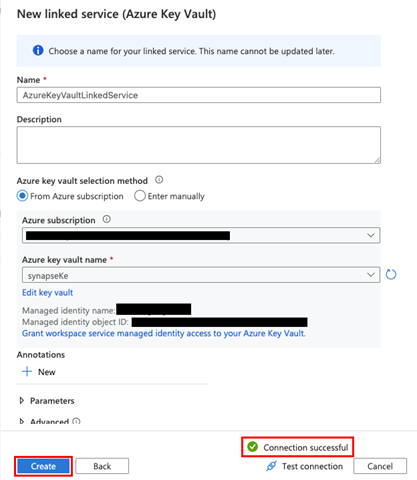The width and height of the screenshot is (417, 480).
Task: Refresh the Azure key vault list
Action: point(391,275)
